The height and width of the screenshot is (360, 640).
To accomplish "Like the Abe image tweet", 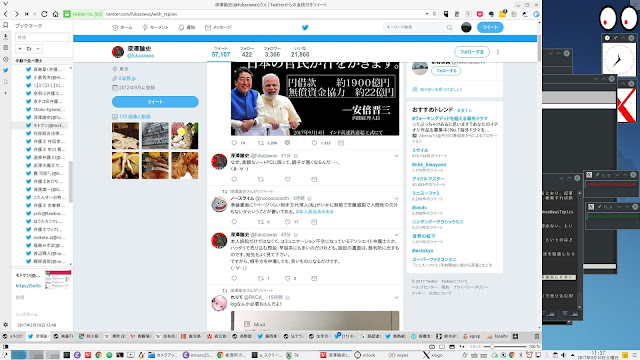I will click(315, 143).
